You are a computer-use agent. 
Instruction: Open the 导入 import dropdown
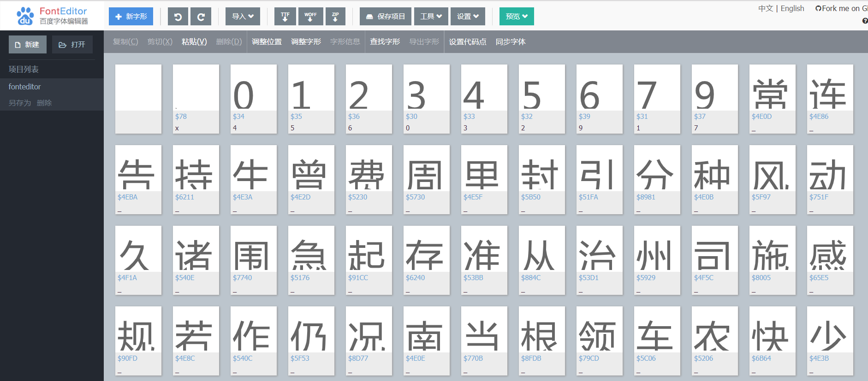tap(243, 17)
